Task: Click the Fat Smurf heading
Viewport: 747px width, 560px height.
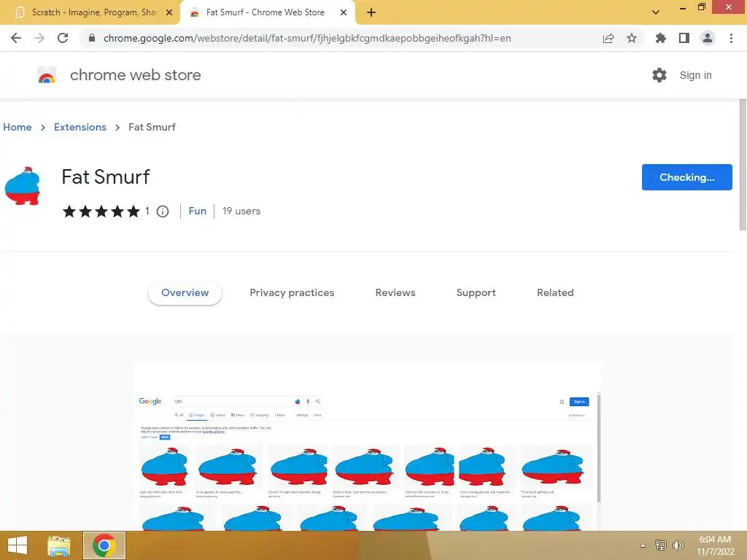Action: 106,176
